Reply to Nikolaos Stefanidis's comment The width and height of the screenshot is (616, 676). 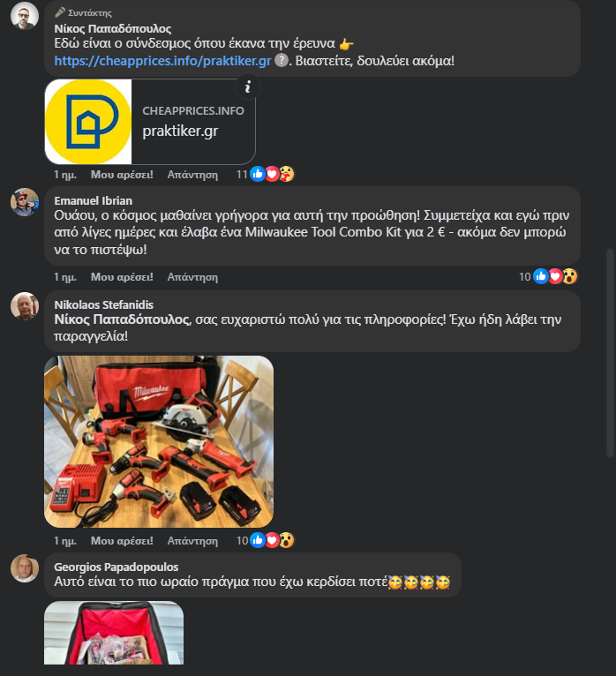[192, 541]
